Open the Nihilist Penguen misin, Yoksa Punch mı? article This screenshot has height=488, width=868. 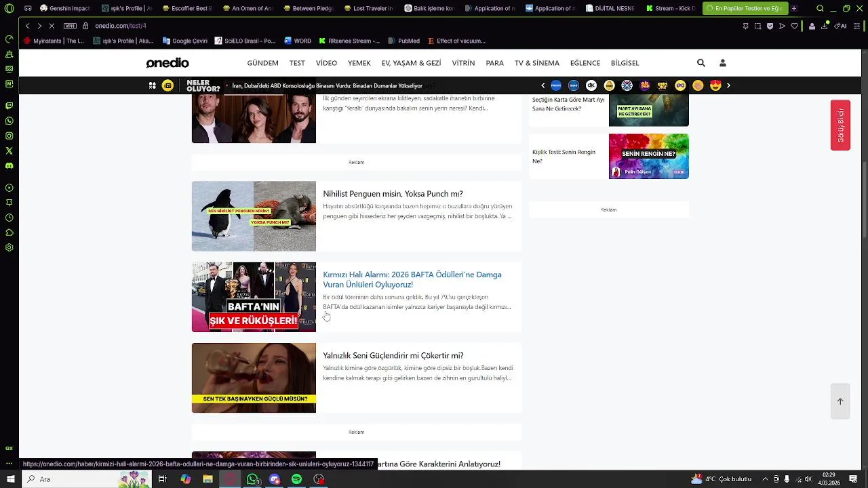[x=393, y=194]
